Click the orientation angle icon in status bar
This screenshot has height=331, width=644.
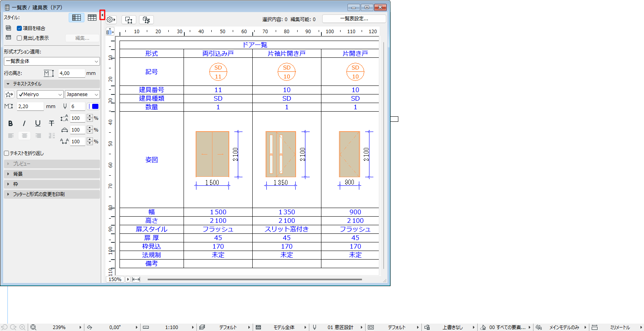pos(89,327)
